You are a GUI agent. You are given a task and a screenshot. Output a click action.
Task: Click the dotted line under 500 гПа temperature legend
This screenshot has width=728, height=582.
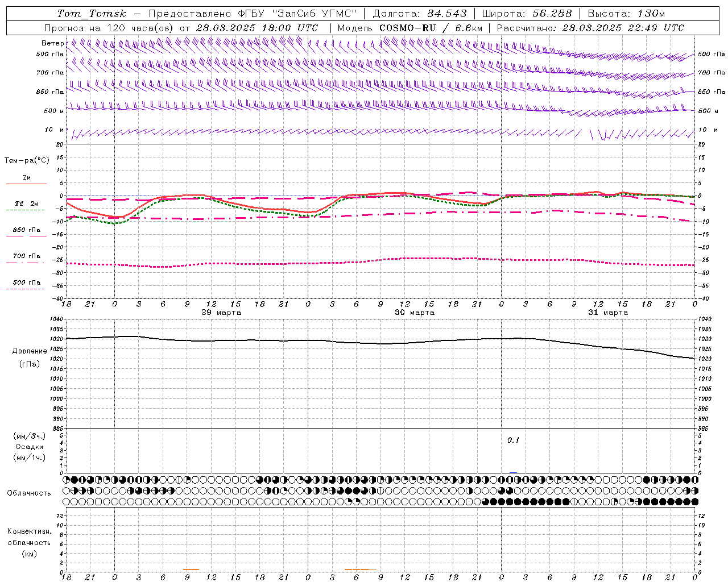(26, 289)
